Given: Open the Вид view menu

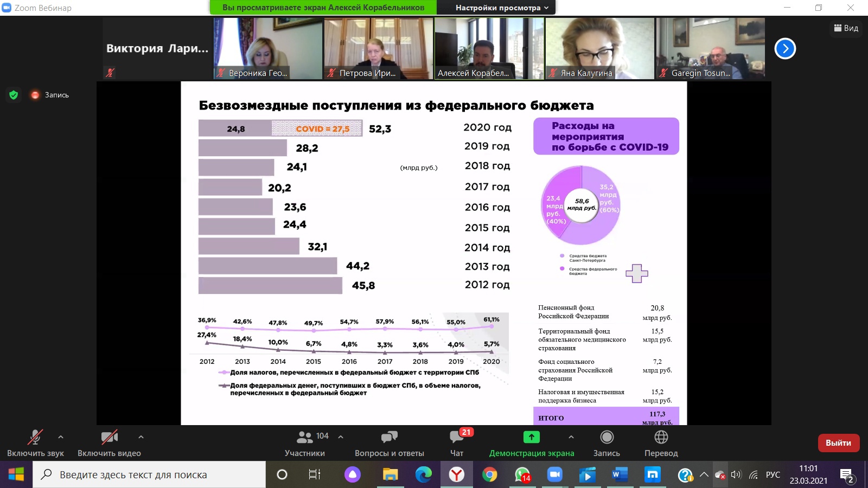Looking at the screenshot, I should (x=846, y=28).
